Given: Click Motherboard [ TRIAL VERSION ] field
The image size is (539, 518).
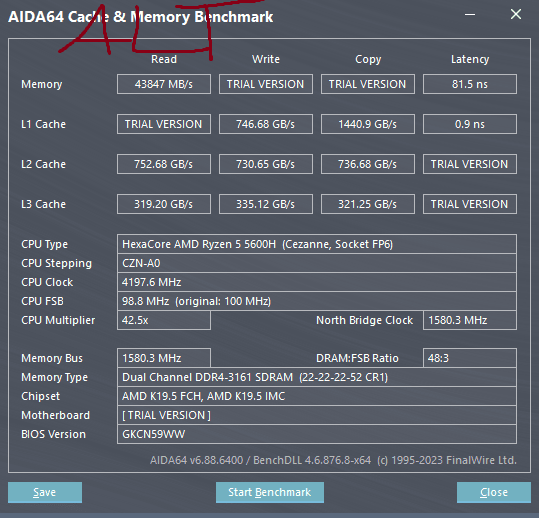Looking at the screenshot, I should click(x=317, y=415).
